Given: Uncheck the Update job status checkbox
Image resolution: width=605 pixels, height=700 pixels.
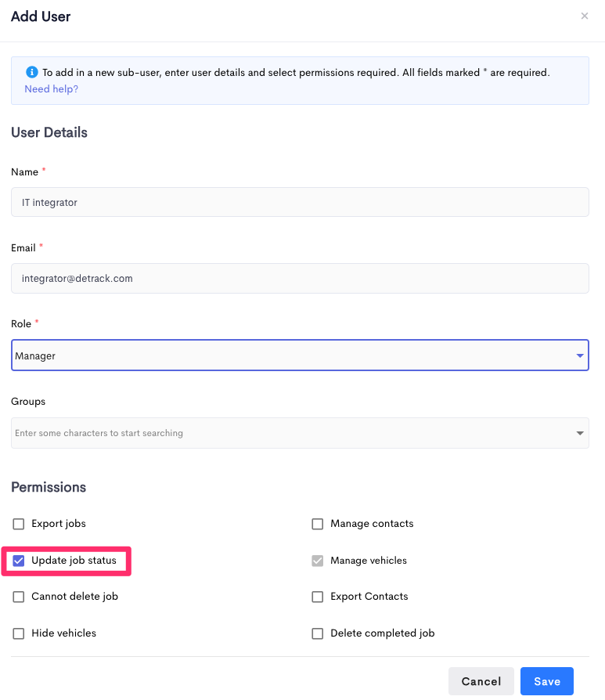Looking at the screenshot, I should [19, 561].
